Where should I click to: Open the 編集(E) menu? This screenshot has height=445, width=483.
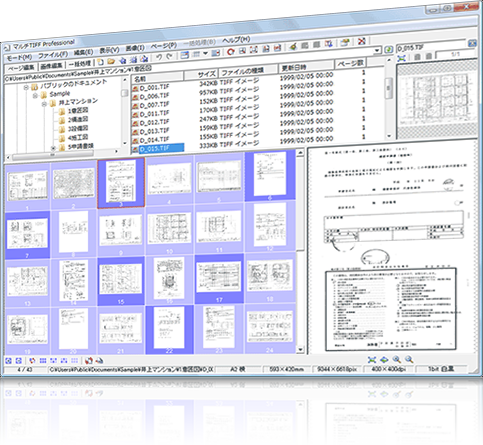point(83,52)
